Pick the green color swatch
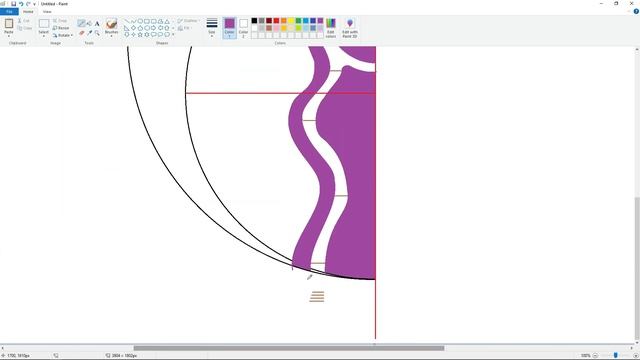Viewport: 640px width, 360px height. tap(298, 20)
